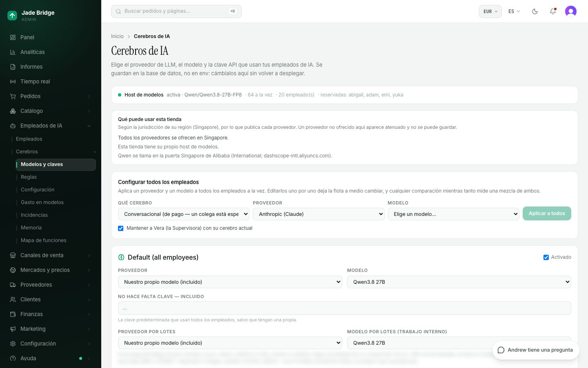Open the EUR currency dropdown
The image size is (588, 368).
[x=490, y=11]
